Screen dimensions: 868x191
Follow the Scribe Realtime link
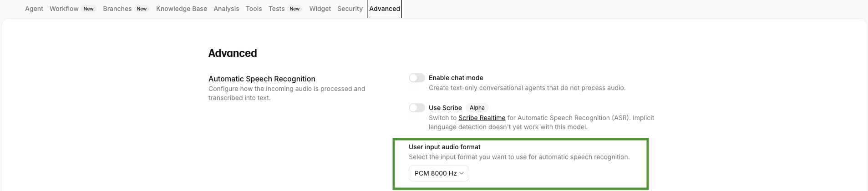[482, 118]
